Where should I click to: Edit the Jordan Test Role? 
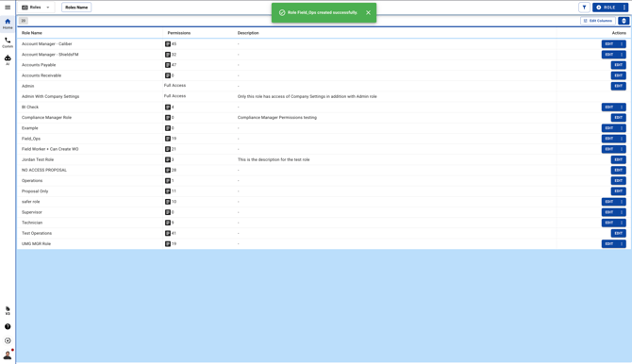(x=618, y=159)
